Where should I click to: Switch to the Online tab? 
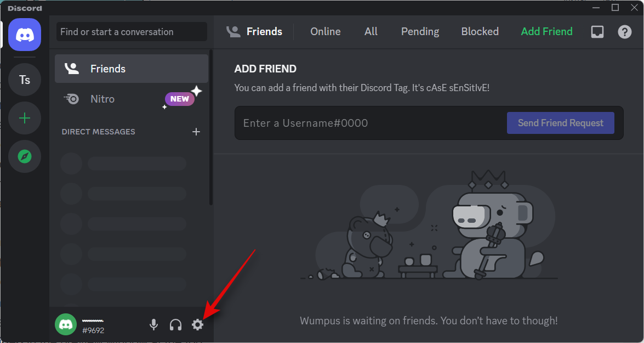pos(326,32)
